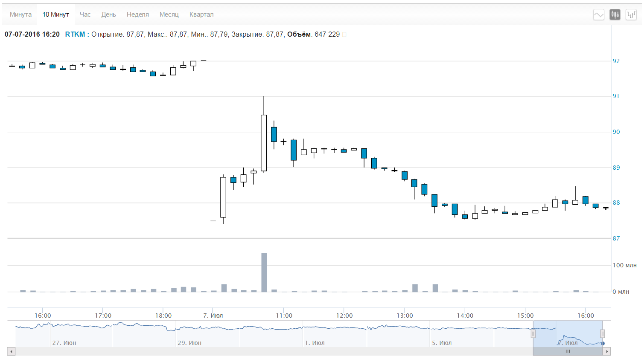The height and width of the screenshot is (362, 644).
Task: Click the 13:00 time axis label
Action: click(x=405, y=316)
